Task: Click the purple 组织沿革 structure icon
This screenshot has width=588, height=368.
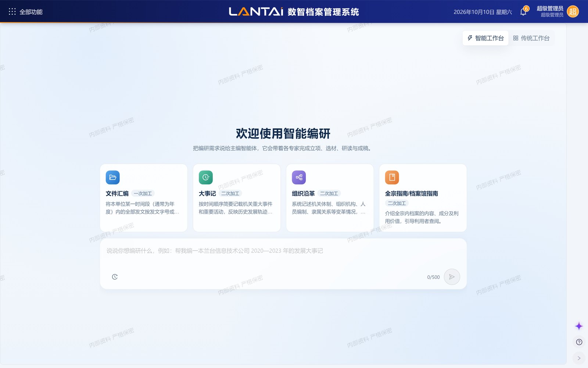Action: point(299,177)
